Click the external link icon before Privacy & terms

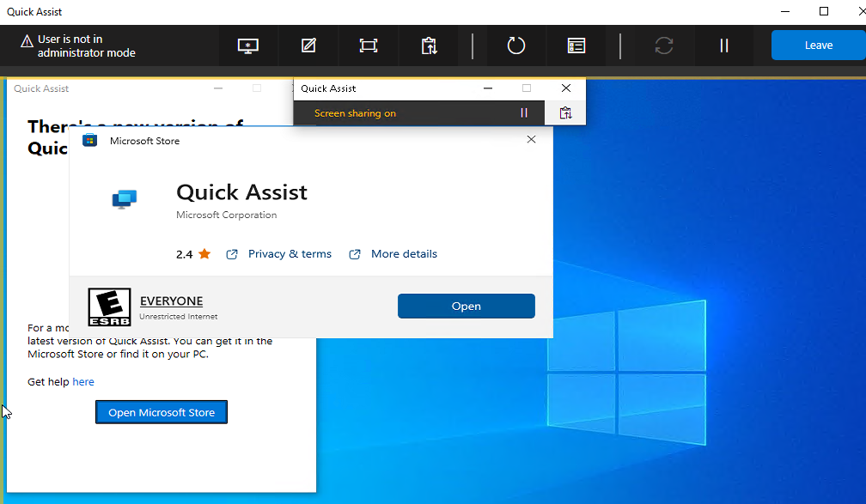(x=232, y=254)
